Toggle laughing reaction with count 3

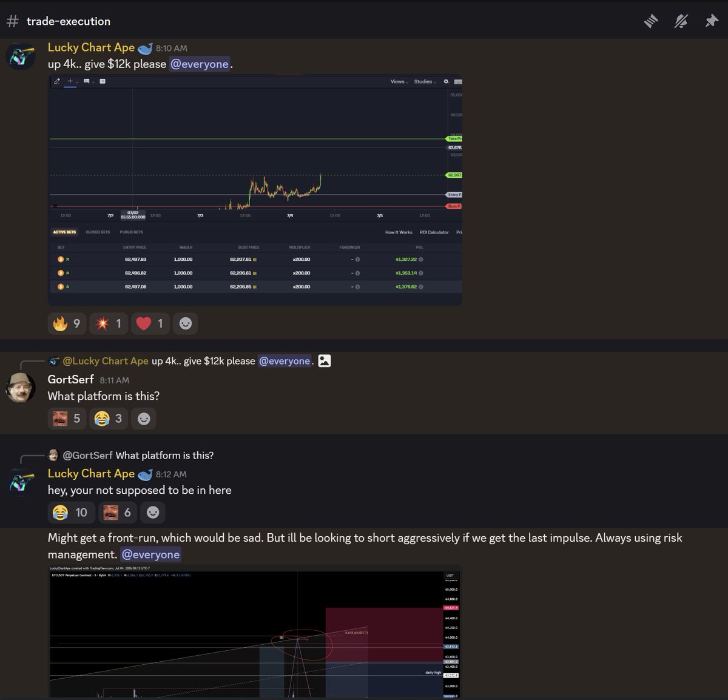(x=109, y=419)
